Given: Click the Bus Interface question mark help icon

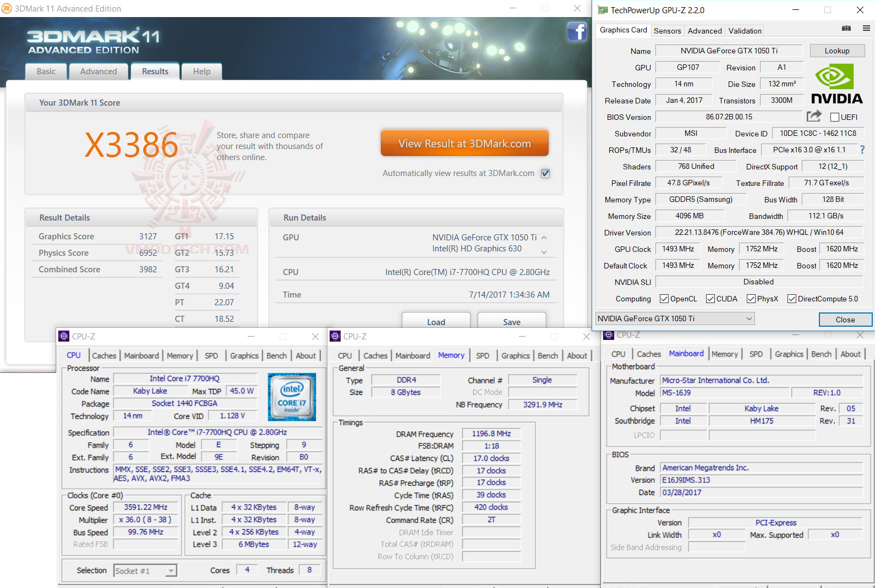Looking at the screenshot, I should pos(862,150).
